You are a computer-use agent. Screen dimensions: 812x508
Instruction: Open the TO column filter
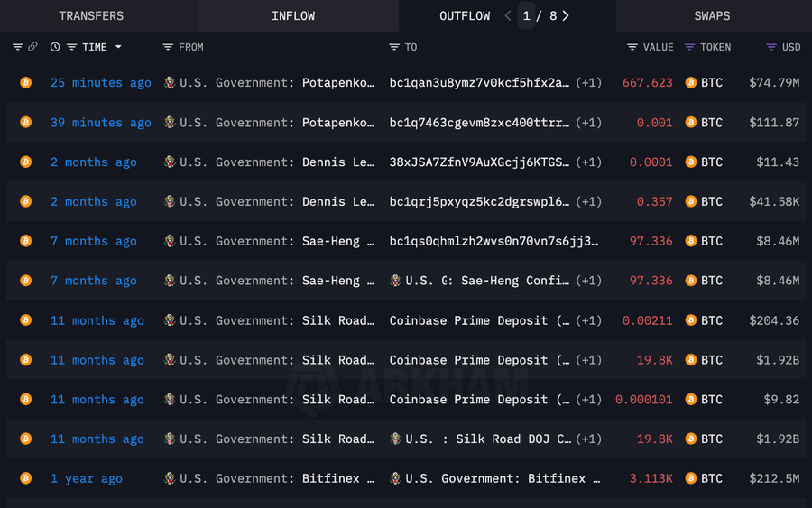click(x=394, y=47)
